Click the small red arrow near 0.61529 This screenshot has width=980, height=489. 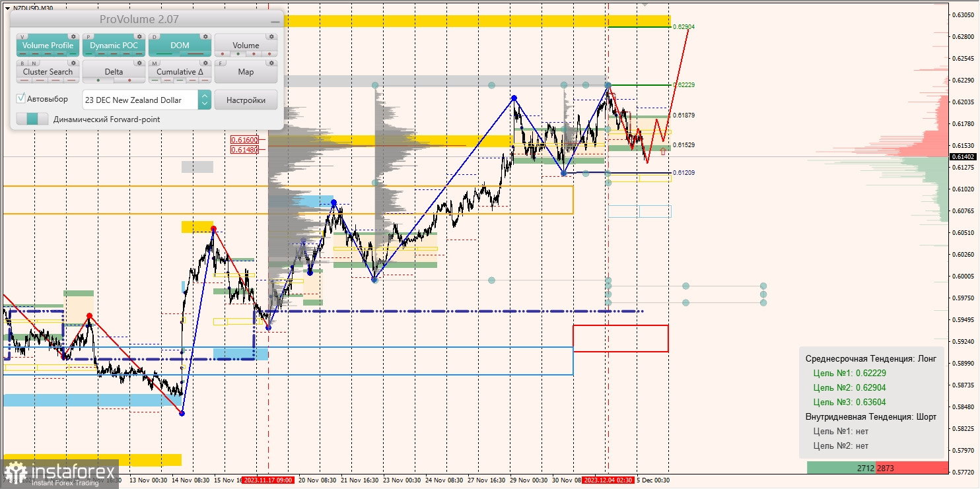pos(662,152)
